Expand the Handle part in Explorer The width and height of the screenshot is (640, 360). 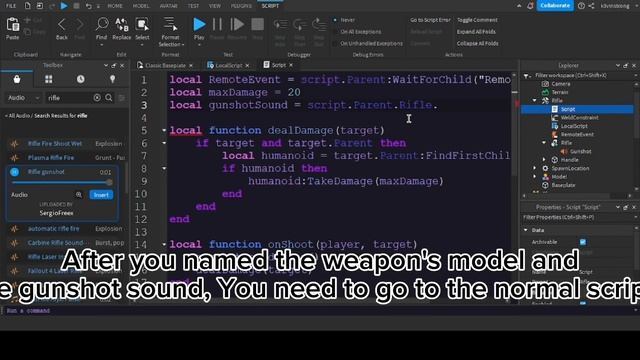[544, 160]
